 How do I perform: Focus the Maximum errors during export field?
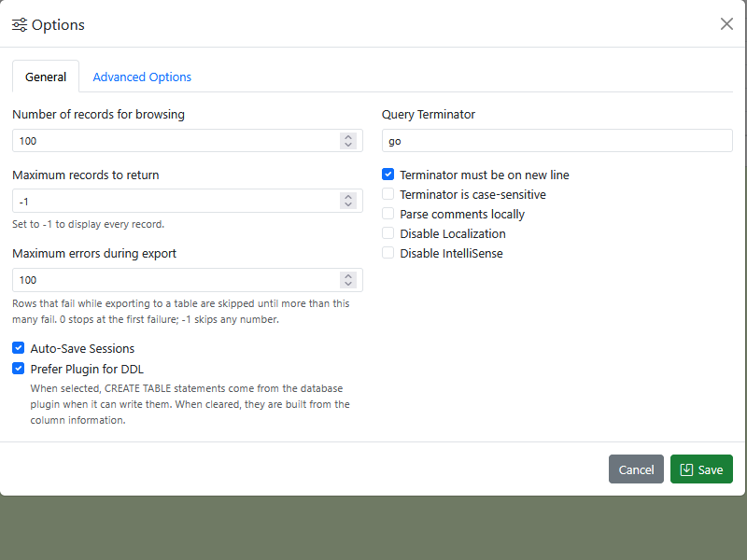[x=188, y=280]
